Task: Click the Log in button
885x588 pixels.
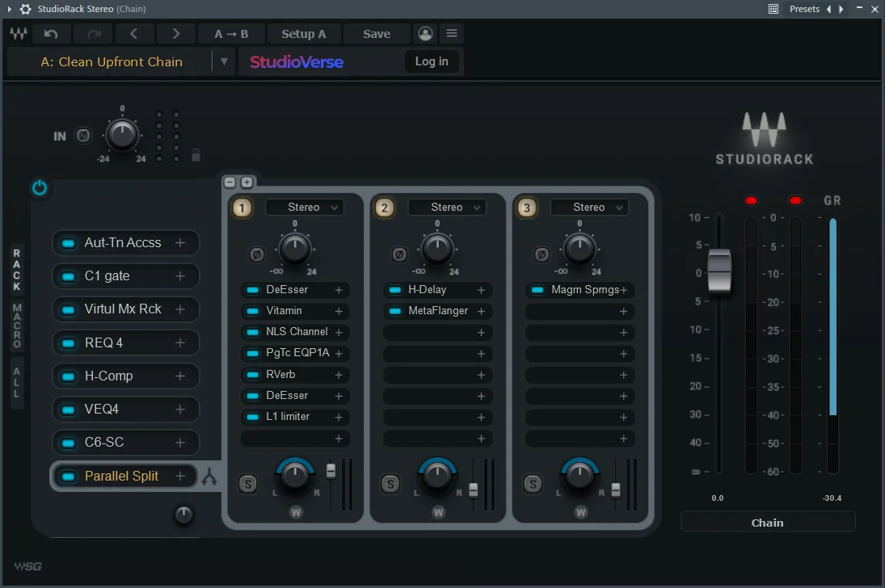Action: click(x=432, y=61)
